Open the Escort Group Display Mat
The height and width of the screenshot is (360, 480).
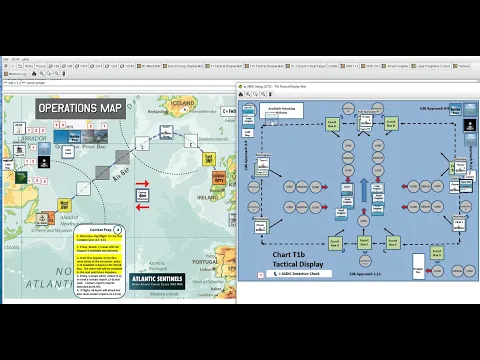[x=183, y=66]
